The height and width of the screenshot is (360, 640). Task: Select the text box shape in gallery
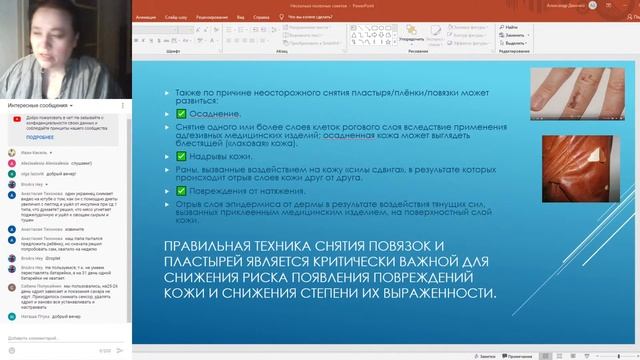353,28
